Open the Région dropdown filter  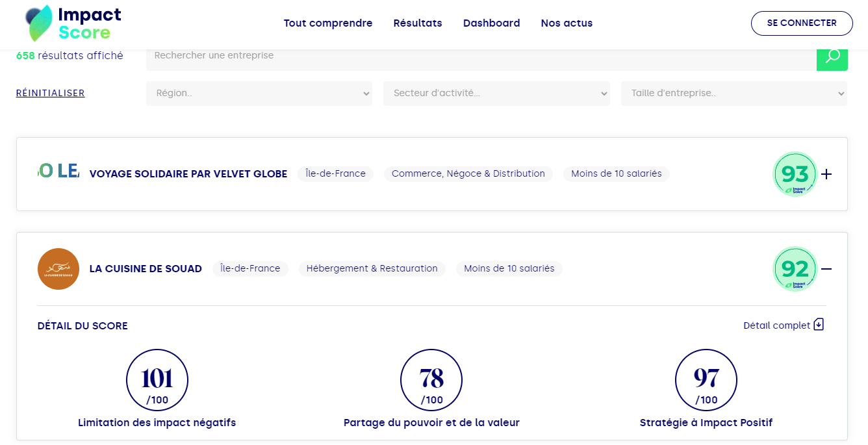259,93
